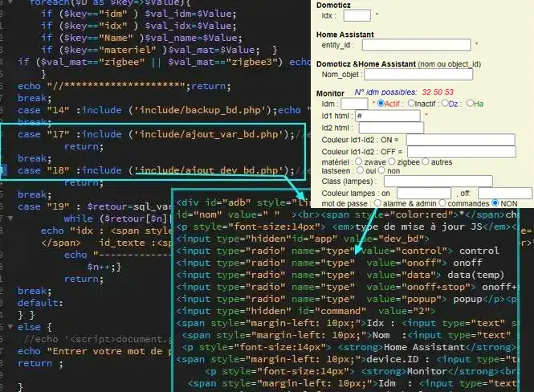This screenshot has height=392, width=534.
Task: Click the Couleur lampes off field
Action: coord(505,193)
